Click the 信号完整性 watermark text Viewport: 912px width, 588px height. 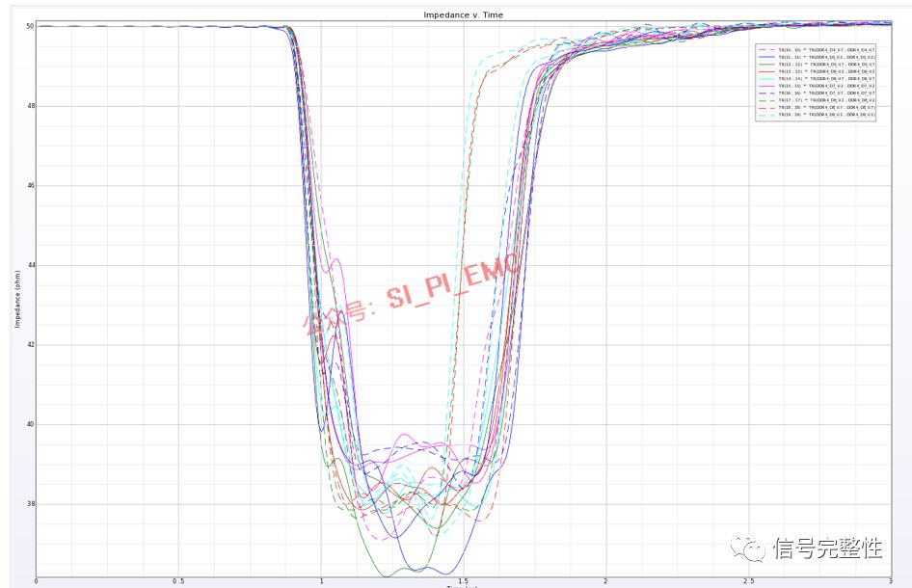(x=828, y=548)
